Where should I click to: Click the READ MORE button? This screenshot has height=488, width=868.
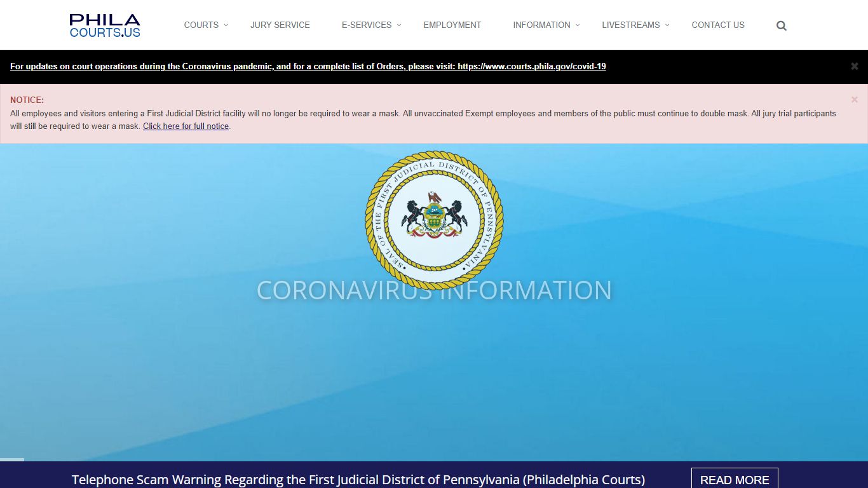tap(735, 480)
